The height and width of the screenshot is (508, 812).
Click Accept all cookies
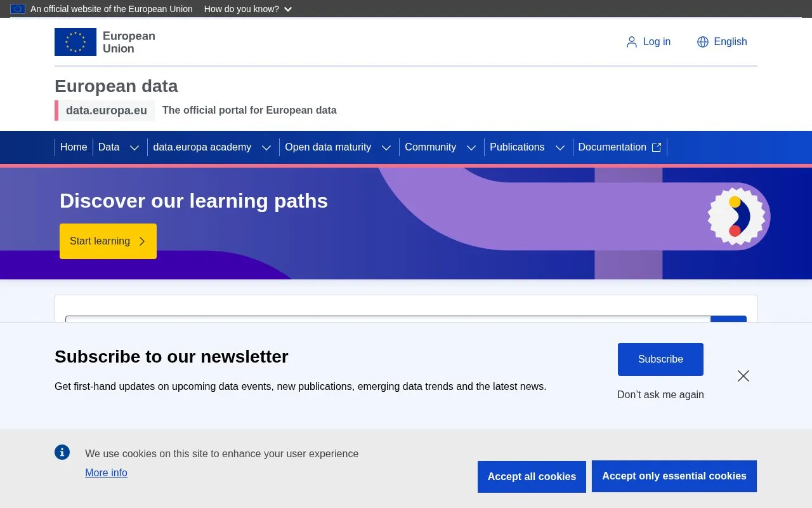tap(532, 477)
